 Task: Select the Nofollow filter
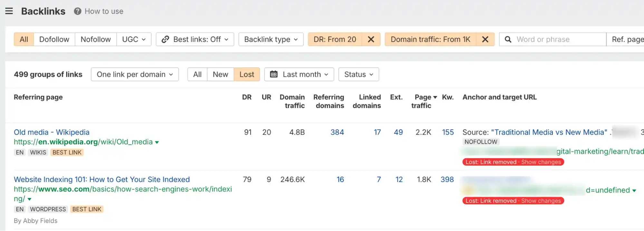(96, 39)
